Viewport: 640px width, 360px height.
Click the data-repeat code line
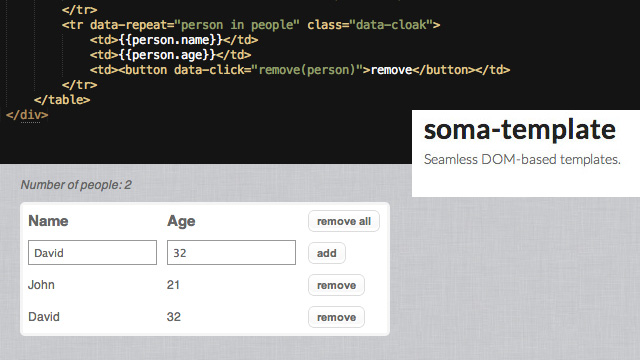pos(251,25)
